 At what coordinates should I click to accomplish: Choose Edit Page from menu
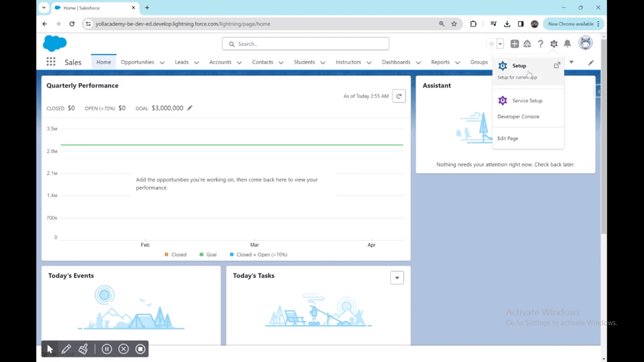528,138
